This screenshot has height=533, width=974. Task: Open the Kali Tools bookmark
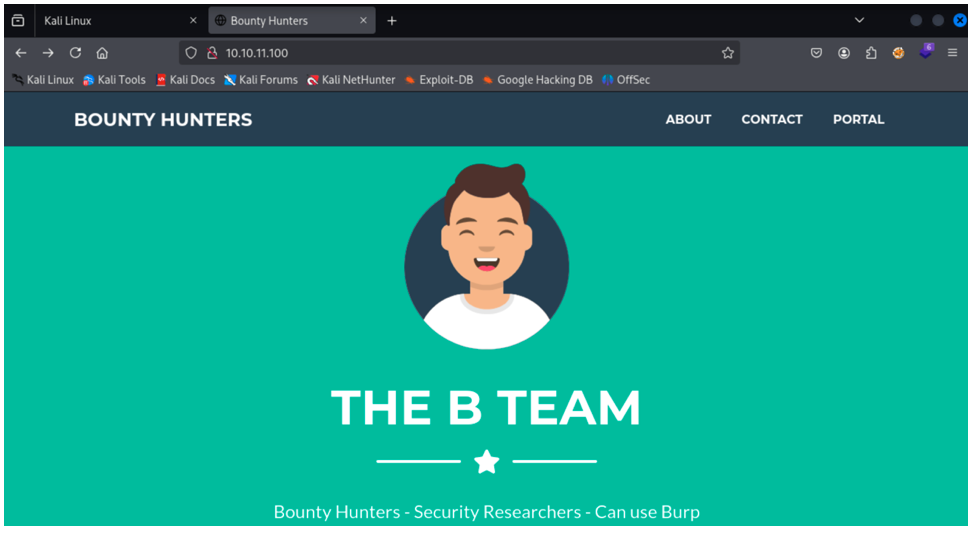pos(114,80)
